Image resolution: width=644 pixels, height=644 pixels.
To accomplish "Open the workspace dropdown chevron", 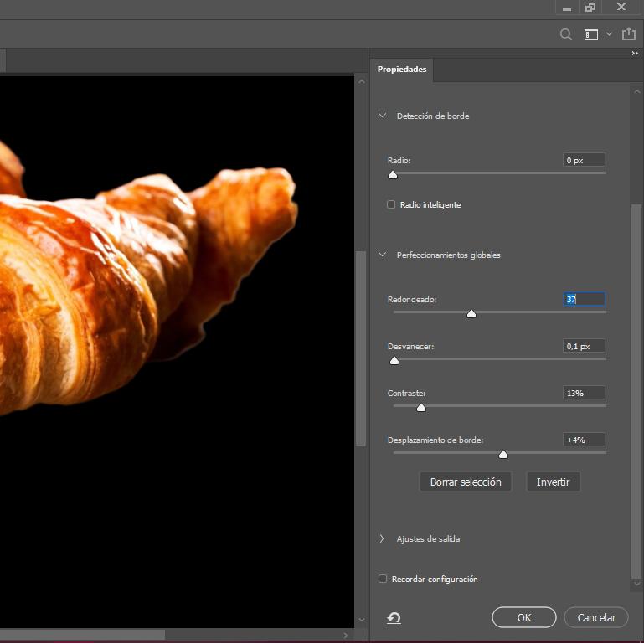I will pos(609,34).
